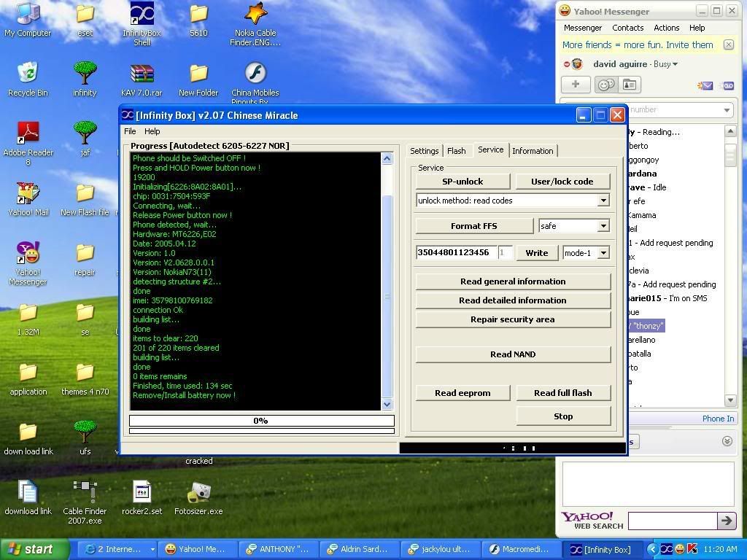Open the repair folder icon
Viewport: 747px width, 560px height.
tap(85, 259)
